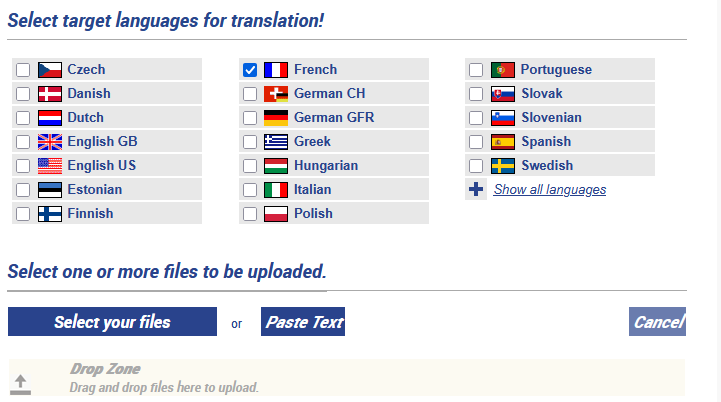Check the Italian language checkbox
The width and height of the screenshot is (721, 402).
[250, 190]
